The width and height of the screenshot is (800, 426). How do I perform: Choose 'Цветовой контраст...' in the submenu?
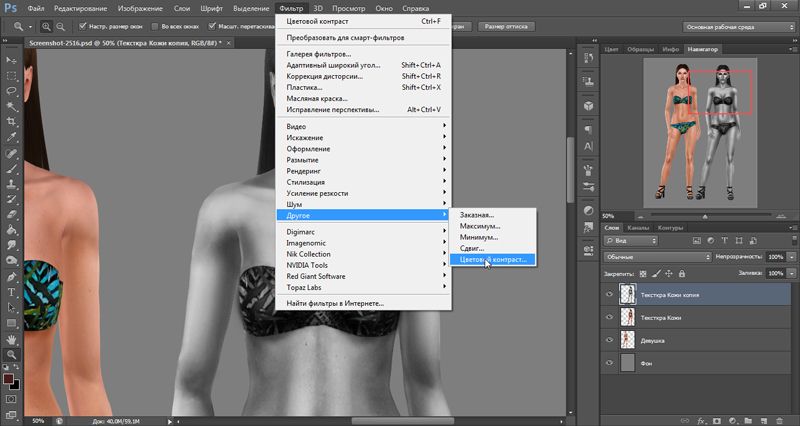[x=493, y=260]
